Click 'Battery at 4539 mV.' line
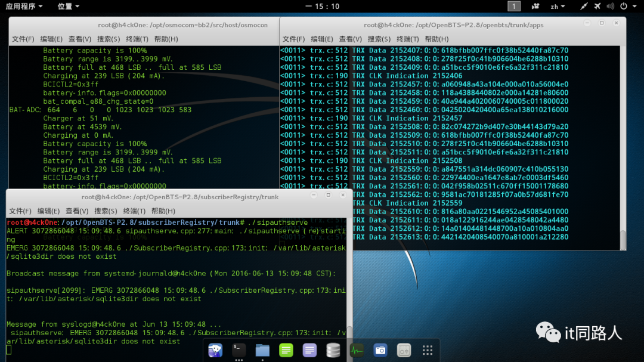644x362 pixels. [82, 127]
